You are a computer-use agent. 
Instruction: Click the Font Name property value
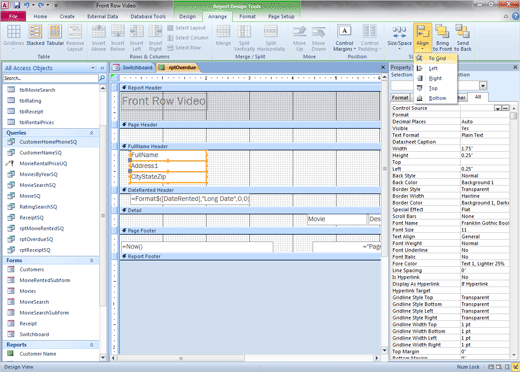click(x=485, y=223)
